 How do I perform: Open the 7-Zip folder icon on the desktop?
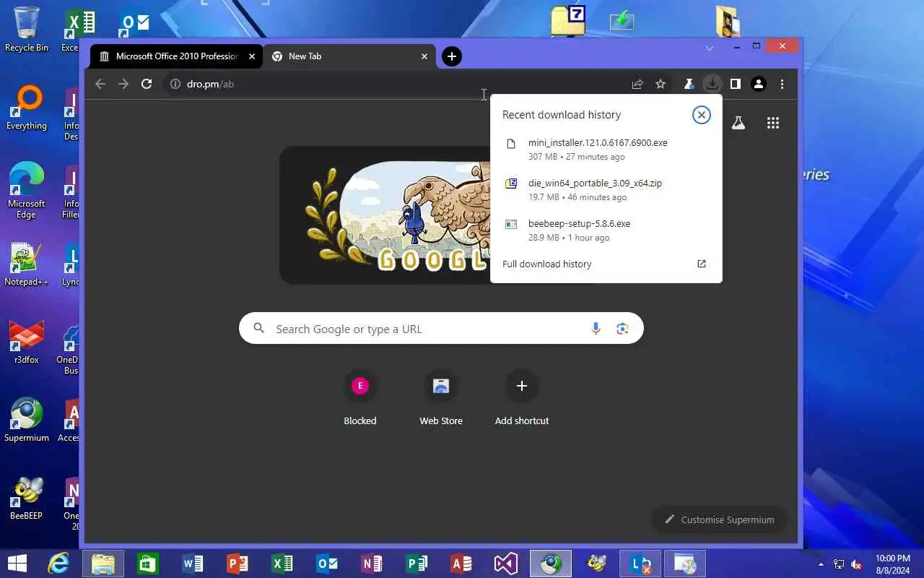(568, 21)
